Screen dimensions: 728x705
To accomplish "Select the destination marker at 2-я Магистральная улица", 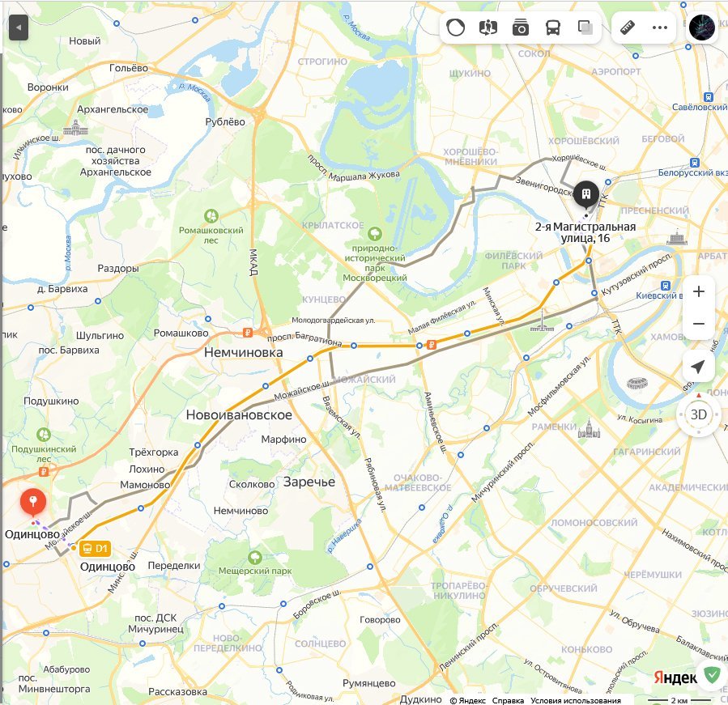I will coord(586,194).
